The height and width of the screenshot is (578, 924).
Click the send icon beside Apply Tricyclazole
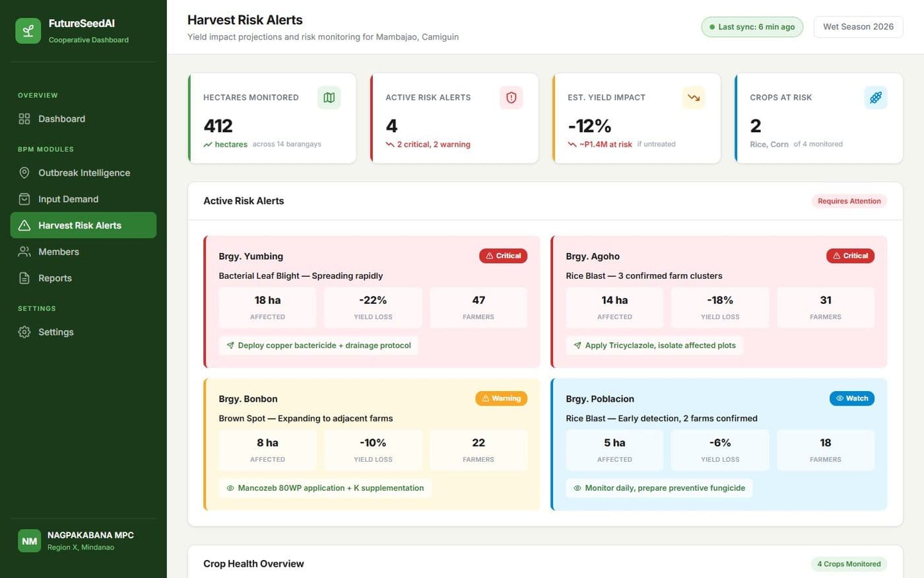tap(577, 345)
